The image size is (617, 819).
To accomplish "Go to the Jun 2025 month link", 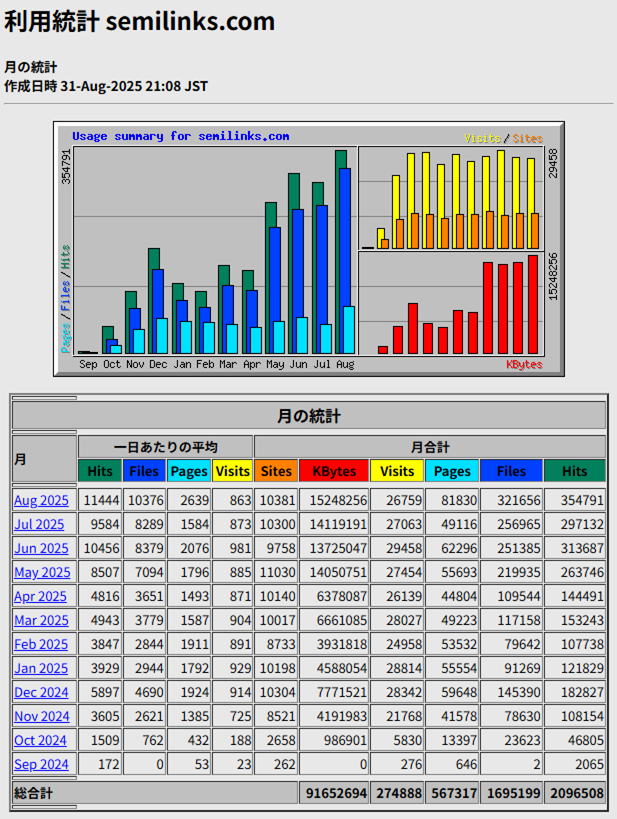I will [x=41, y=548].
